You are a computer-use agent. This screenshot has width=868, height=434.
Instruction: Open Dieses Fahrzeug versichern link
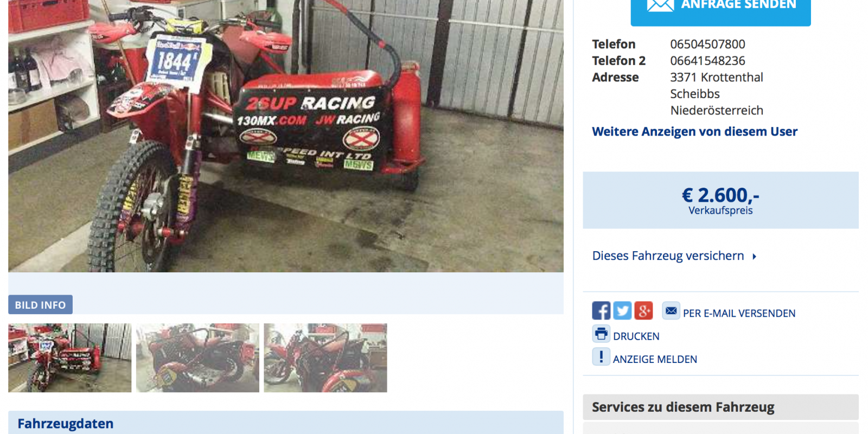pyautogui.click(x=668, y=256)
